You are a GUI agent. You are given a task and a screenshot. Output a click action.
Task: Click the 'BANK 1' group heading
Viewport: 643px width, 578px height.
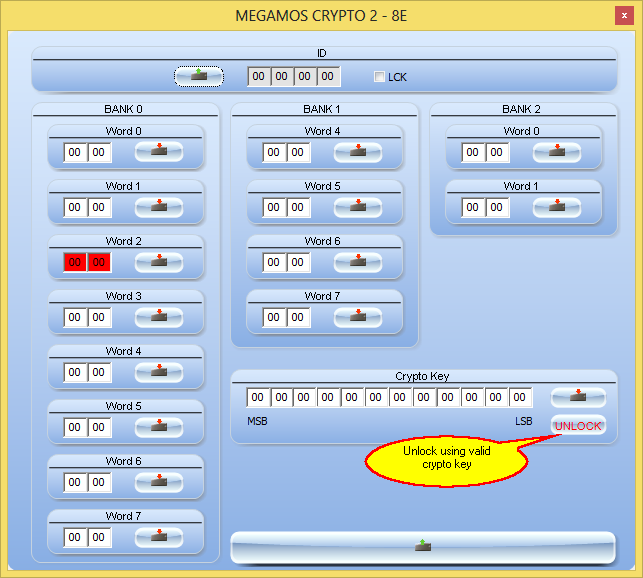322,109
